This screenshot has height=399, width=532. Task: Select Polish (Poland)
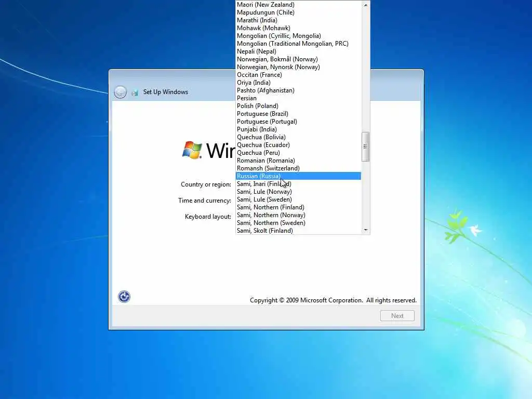coord(298,106)
